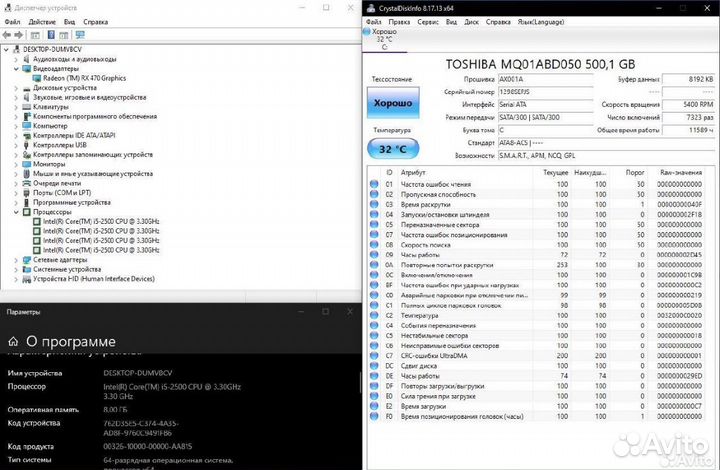Click status circle of Частота ошибок чтения row

tap(374, 184)
